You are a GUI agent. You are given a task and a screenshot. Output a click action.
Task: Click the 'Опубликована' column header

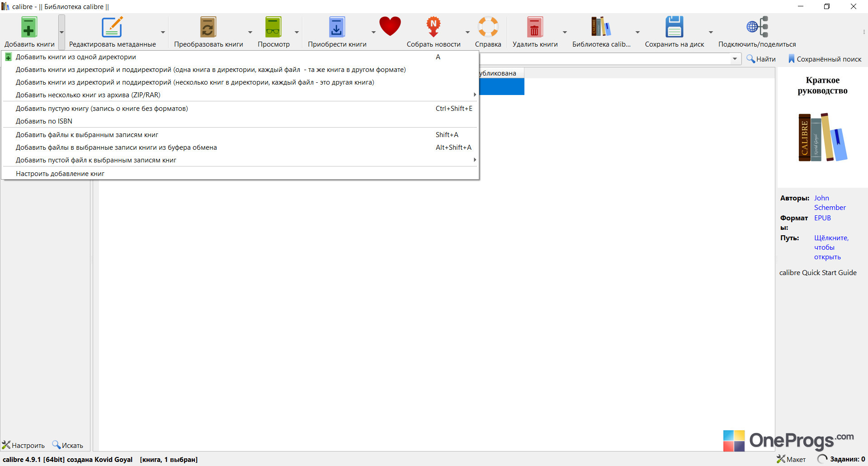click(x=501, y=73)
